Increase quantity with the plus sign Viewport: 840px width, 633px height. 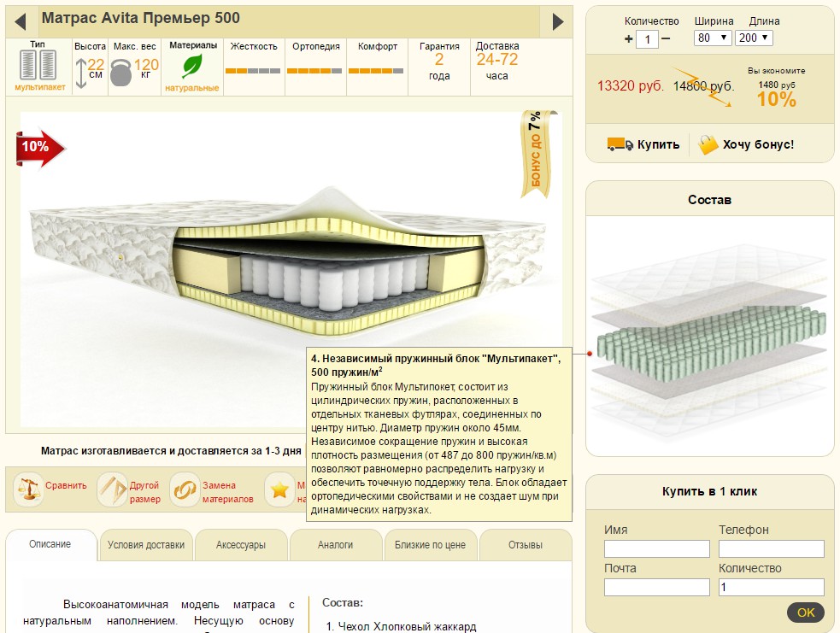click(x=628, y=38)
